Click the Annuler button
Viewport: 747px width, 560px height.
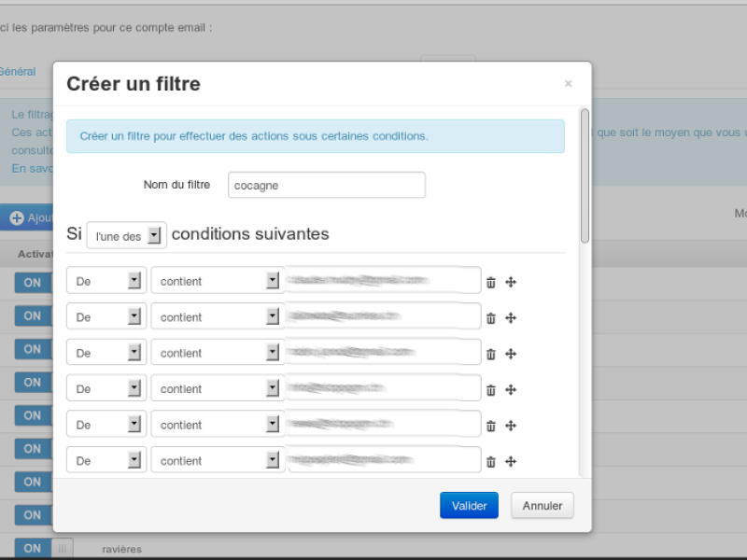click(x=543, y=505)
